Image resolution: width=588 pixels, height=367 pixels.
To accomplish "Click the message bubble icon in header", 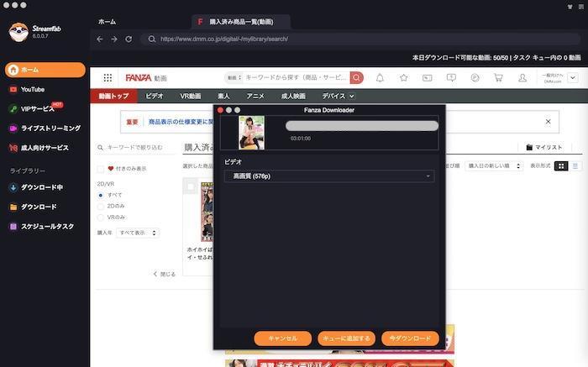I will tap(451, 77).
